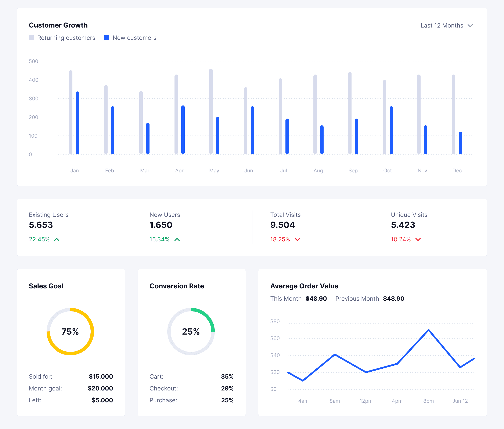Click the red down-arrow beside Unique Visits
This screenshot has width=504, height=429.
tap(418, 239)
